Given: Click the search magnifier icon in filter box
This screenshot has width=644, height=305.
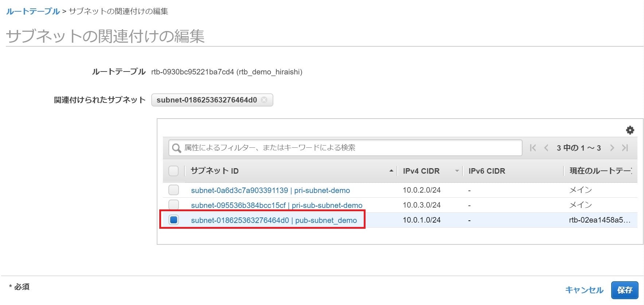Looking at the screenshot, I should pos(176,148).
